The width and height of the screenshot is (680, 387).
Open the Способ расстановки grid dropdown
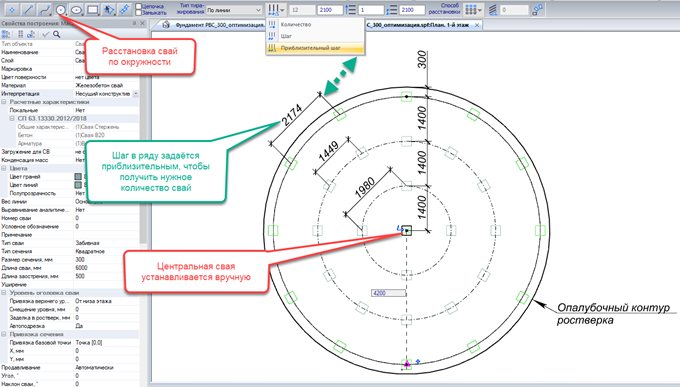(x=473, y=10)
